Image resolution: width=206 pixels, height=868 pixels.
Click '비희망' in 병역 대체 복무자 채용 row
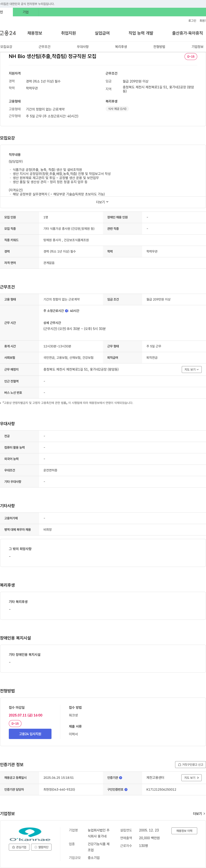pyautogui.click(x=47, y=530)
